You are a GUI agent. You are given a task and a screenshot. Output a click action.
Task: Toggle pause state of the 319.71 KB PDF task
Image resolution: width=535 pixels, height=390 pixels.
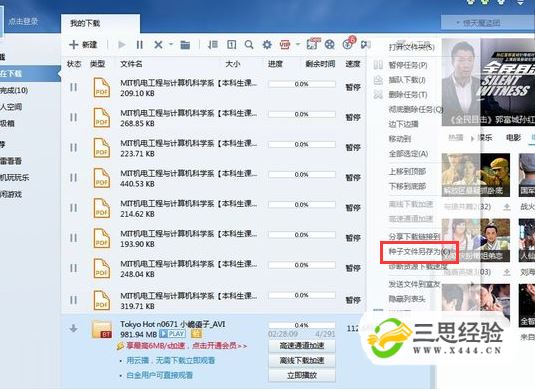click(x=73, y=300)
